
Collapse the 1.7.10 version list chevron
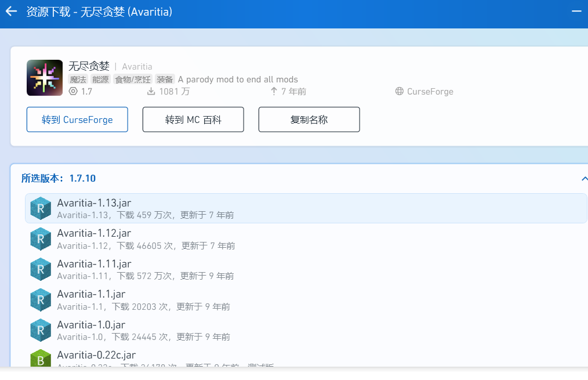tap(584, 179)
